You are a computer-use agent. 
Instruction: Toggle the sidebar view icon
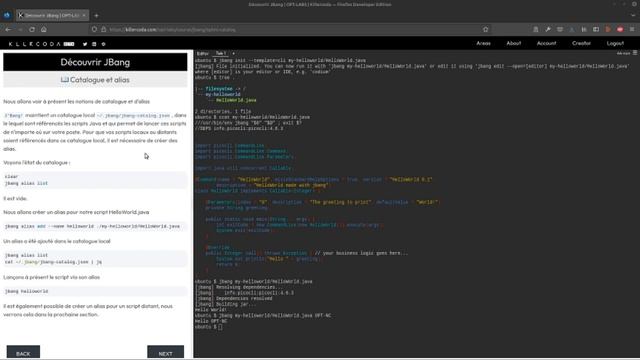(596, 29)
